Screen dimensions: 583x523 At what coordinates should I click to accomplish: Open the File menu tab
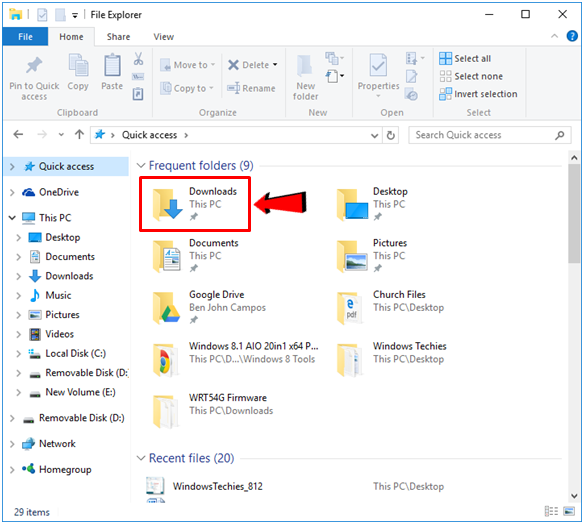click(x=25, y=36)
